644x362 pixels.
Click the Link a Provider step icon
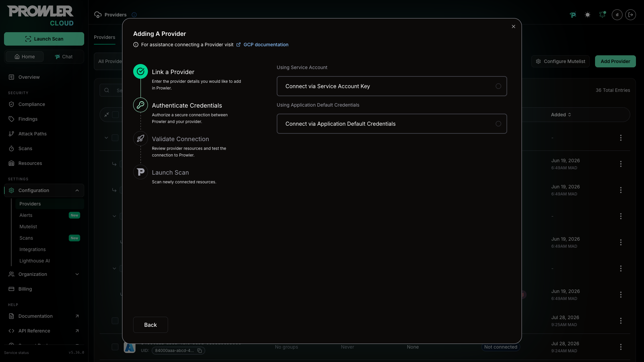141,71
